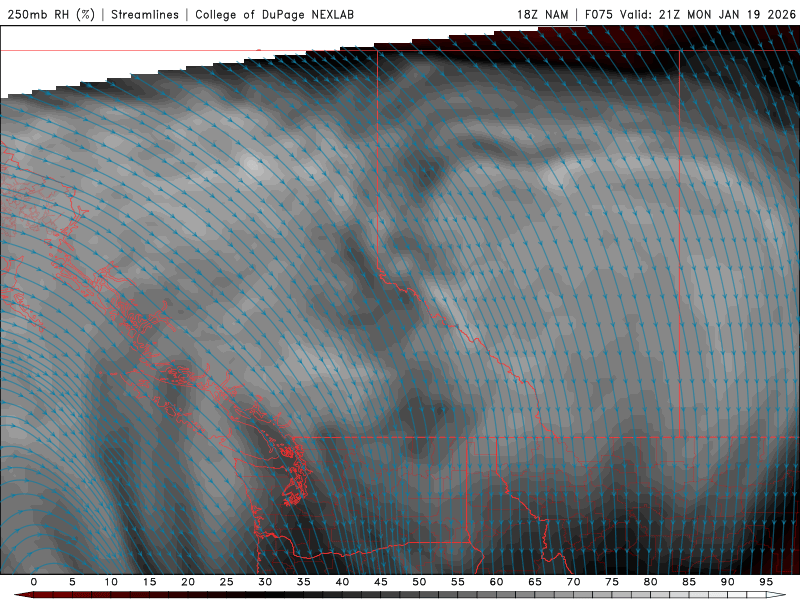This screenshot has height=600, width=800.
Task: Click the '40' color bar label
Action: click(x=342, y=582)
